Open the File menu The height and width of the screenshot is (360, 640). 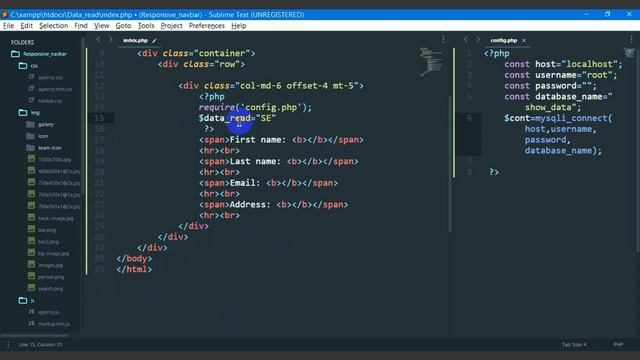click(8, 26)
